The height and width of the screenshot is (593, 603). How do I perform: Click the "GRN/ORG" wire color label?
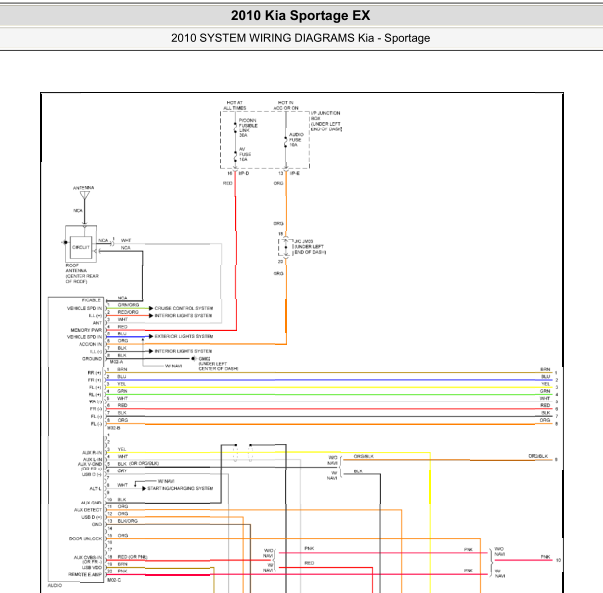tap(128, 305)
